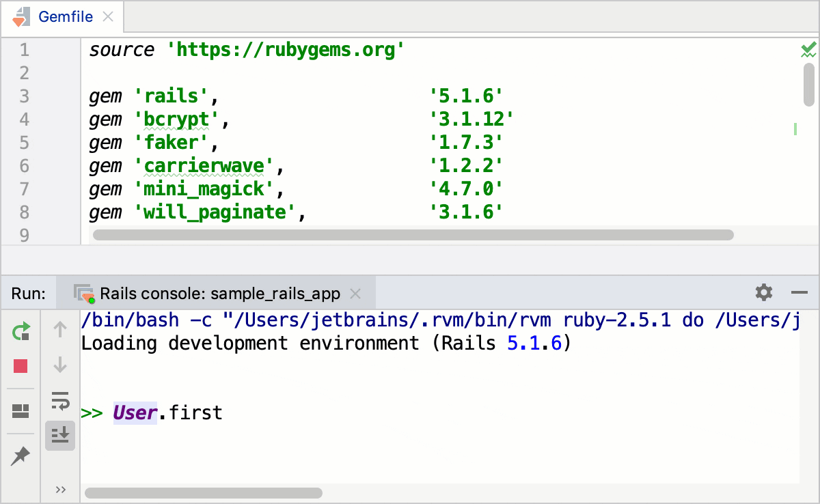
Task: Disable scroll-to-end in the console
Action: click(x=59, y=435)
